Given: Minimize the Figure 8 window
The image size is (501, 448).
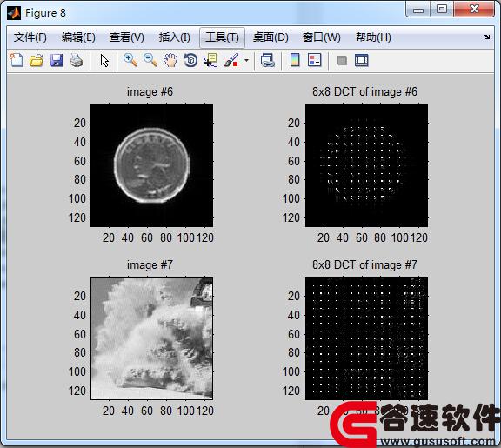Looking at the screenshot, I should point(417,10).
